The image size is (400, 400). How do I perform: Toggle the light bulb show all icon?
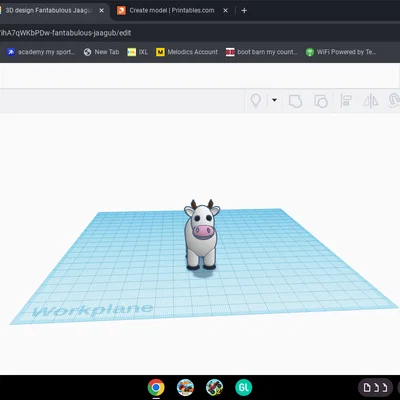point(256,100)
